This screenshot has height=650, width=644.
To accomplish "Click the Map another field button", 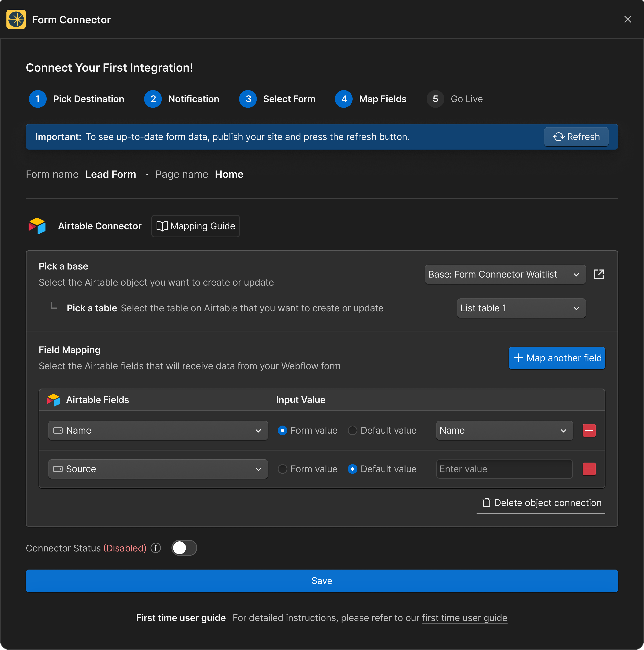I will click(556, 358).
